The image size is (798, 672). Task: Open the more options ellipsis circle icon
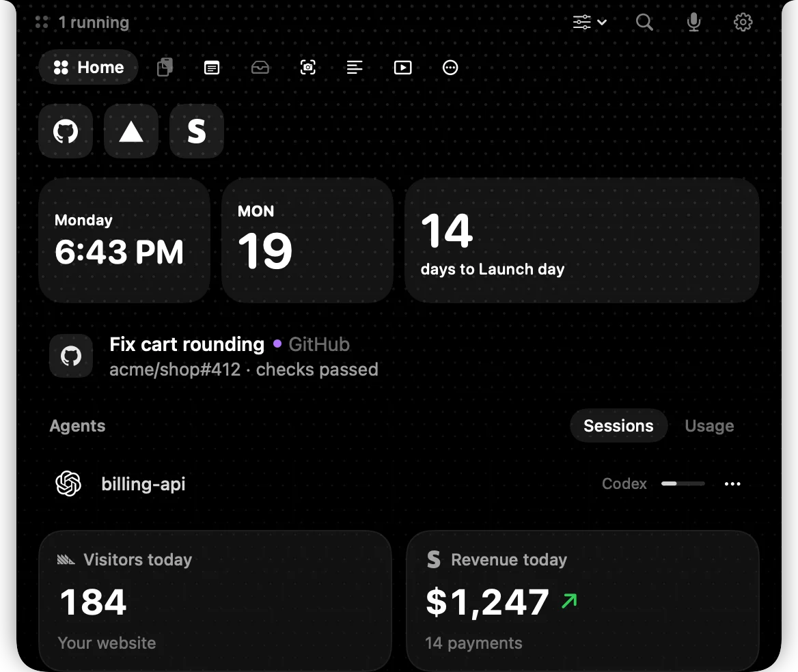(x=450, y=68)
